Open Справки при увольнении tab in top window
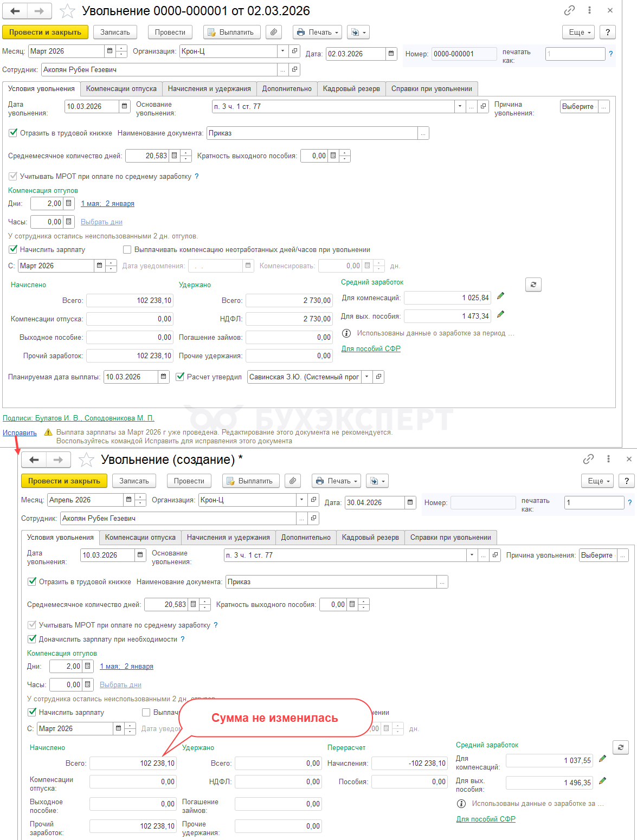The height and width of the screenshot is (840, 637). 432,89
